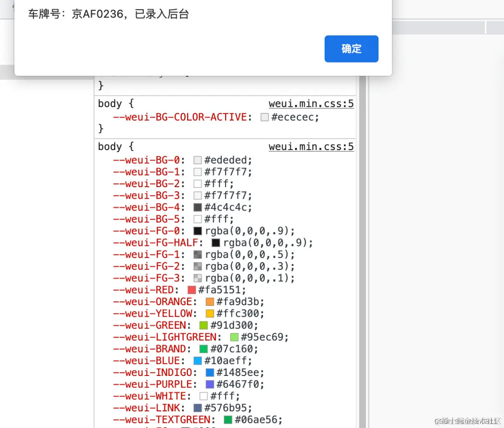Image resolution: width=504 pixels, height=428 pixels.
Task: Select the --weui-INDIGO property name
Action: [x=153, y=373]
